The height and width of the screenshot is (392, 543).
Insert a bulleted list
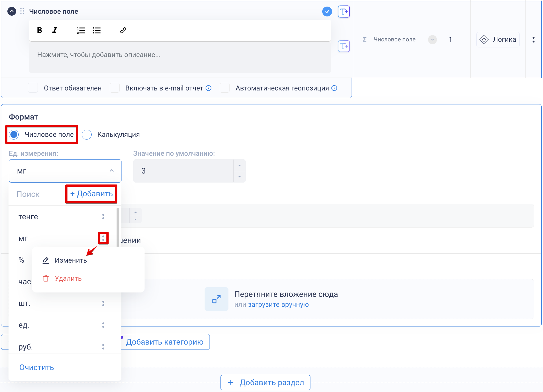point(97,30)
